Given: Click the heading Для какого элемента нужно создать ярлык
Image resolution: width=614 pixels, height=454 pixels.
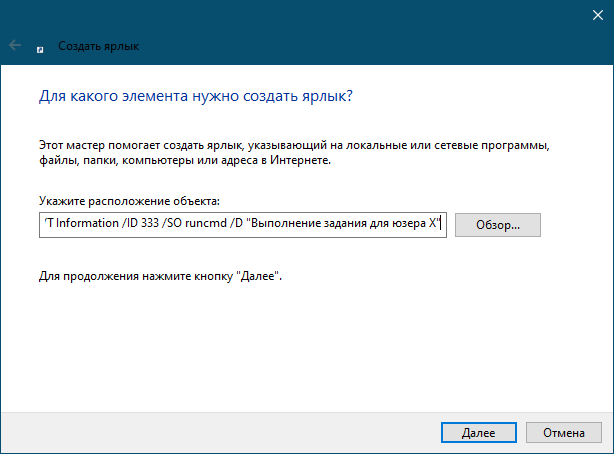Looking at the screenshot, I should tap(196, 96).
